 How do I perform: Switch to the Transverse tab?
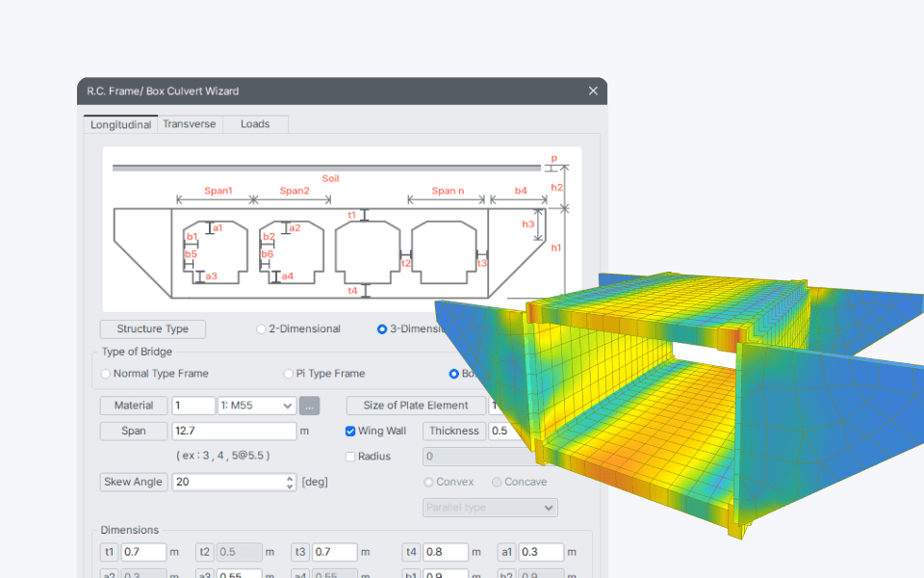click(189, 124)
